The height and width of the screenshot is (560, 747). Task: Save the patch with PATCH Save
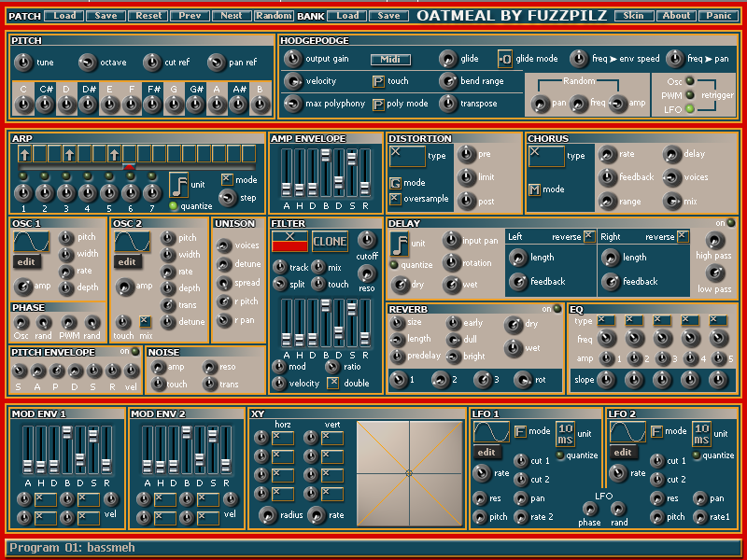pos(106,16)
